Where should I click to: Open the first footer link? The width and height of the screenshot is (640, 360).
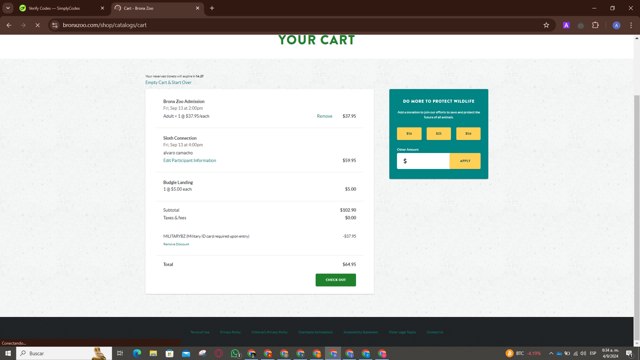tap(200, 332)
